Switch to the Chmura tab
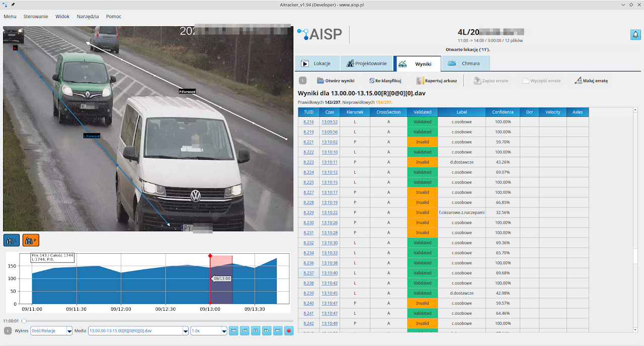 (x=466, y=63)
